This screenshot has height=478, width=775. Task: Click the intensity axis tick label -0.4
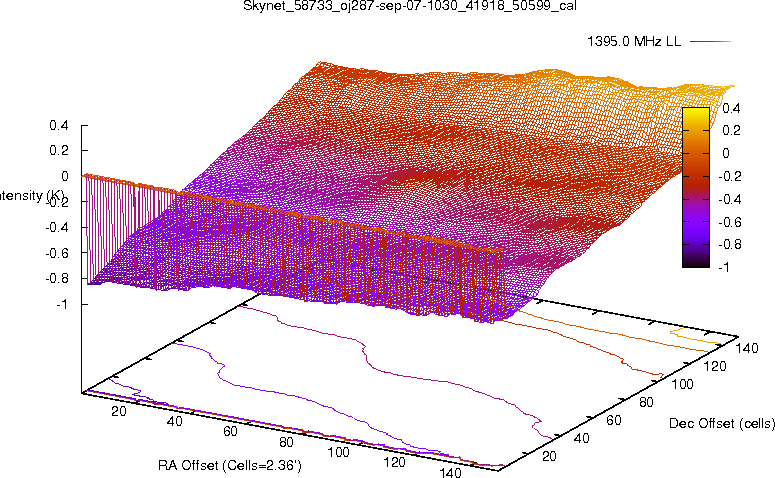coord(57,227)
